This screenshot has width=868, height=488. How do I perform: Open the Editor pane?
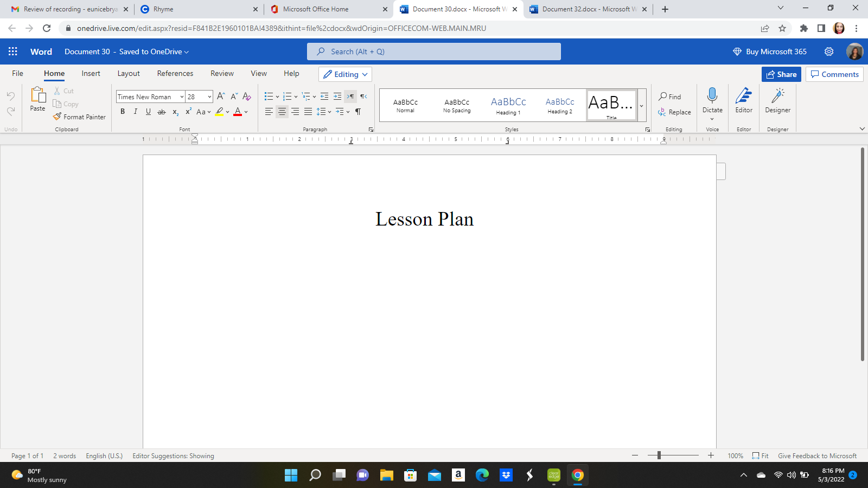744,100
